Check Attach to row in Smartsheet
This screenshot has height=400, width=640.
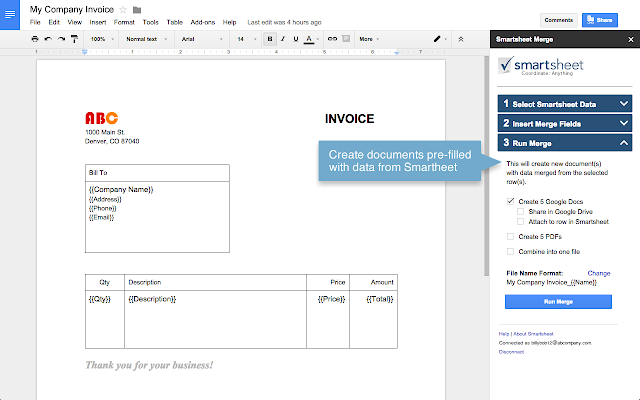[520, 222]
